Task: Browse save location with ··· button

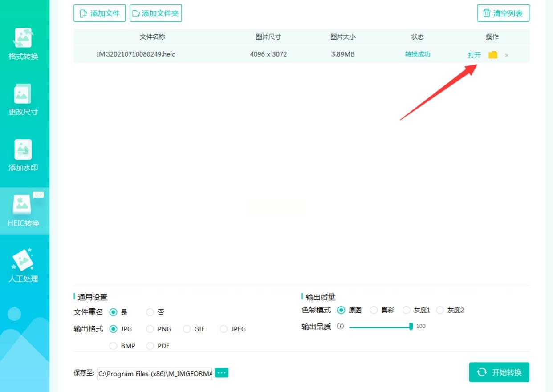Action: 222,373
